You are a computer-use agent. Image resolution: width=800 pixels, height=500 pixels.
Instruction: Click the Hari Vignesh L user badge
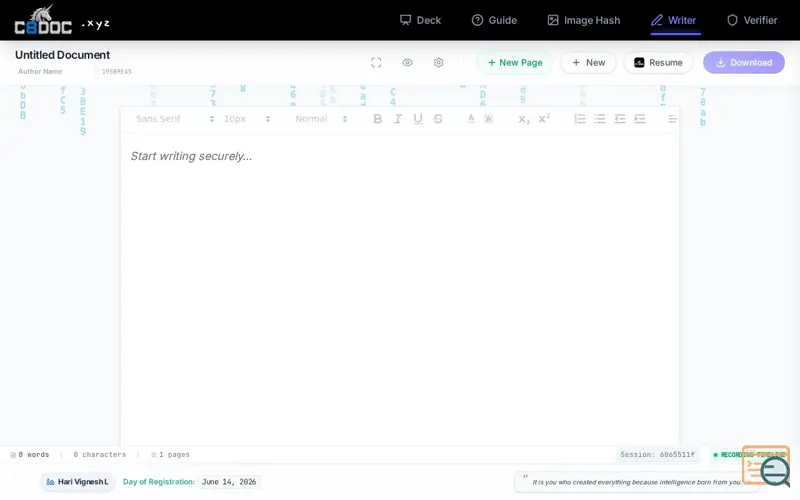click(77, 482)
